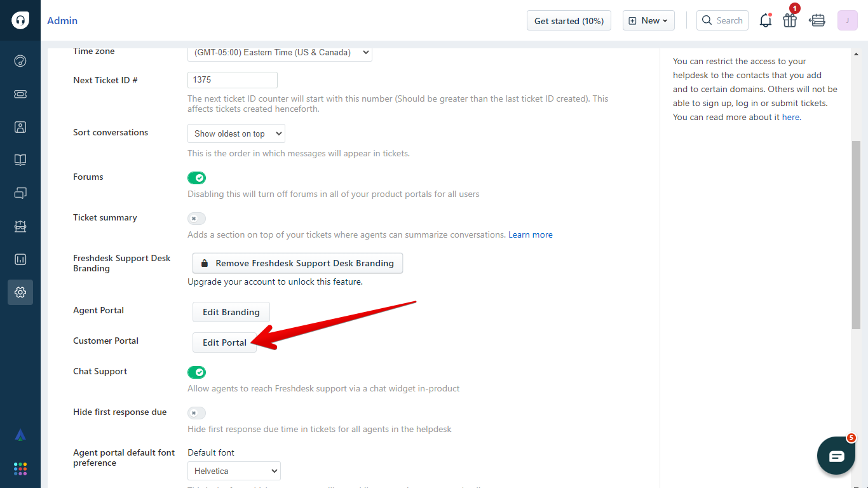
Task: Disable the Forums toggle
Action: click(x=196, y=178)
